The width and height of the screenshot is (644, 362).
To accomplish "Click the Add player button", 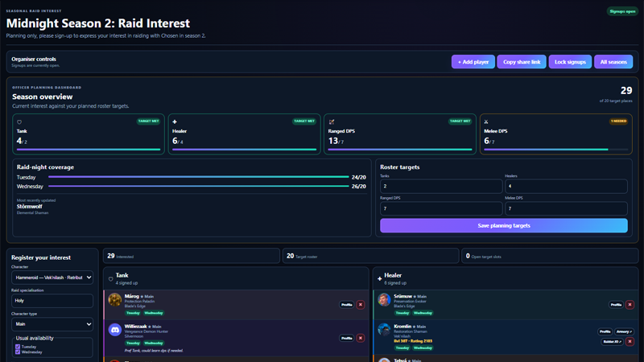I will click(473, 62).
